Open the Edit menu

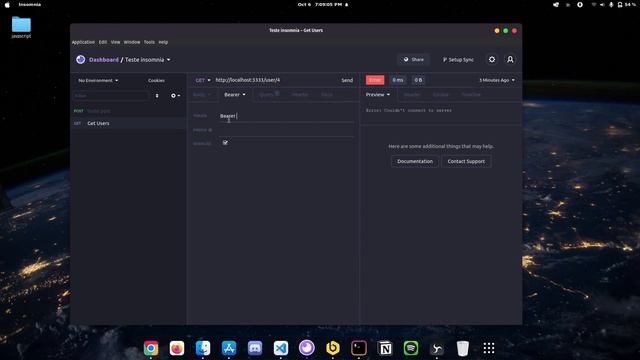click(x=103, y=42)
